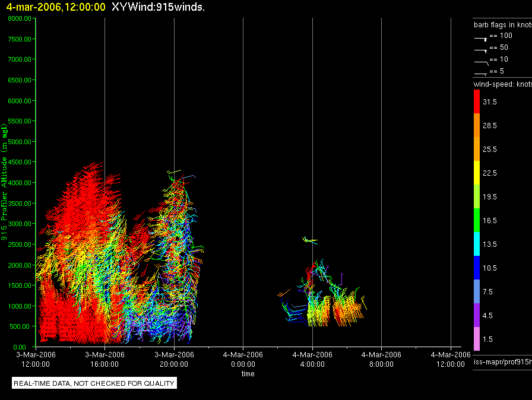Select the yellow-green 19.5 knots swatch
The height and width of the screenshot is (400, 532).
click(x=477, y=196)
